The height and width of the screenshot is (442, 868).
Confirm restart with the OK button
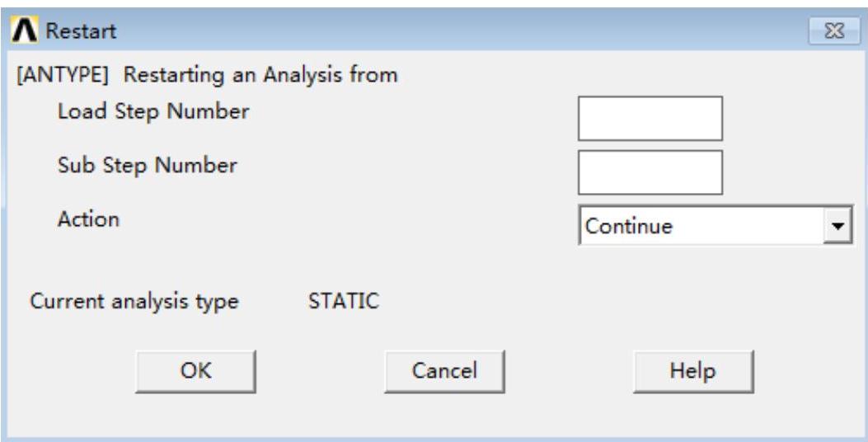tap(195, 371)
